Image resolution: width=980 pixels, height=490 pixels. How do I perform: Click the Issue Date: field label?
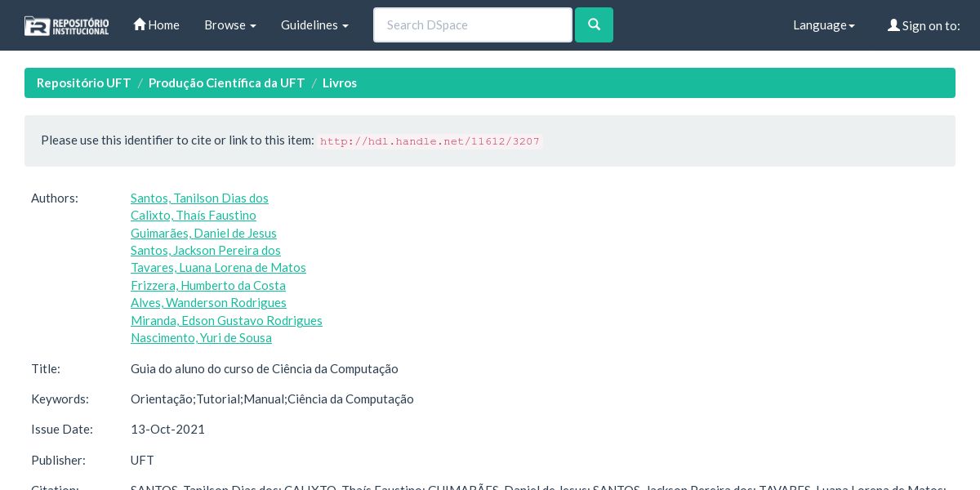[x=62, y=429]
